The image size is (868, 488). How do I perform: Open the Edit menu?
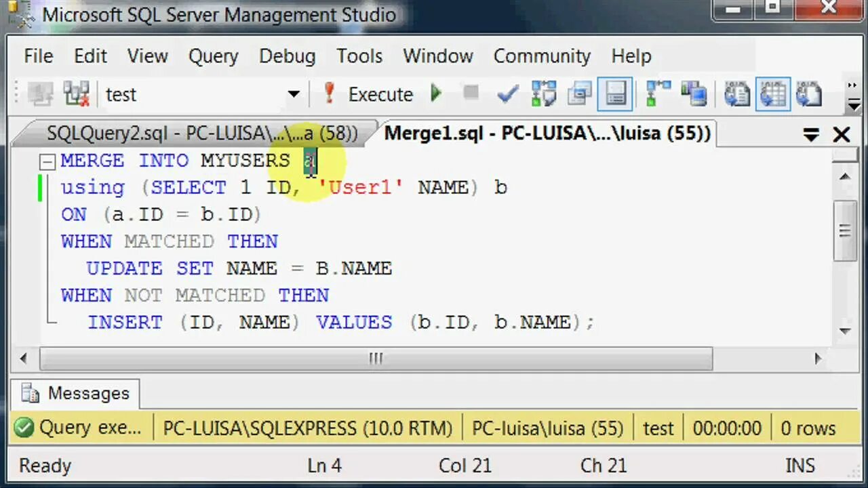(x=90, y=56)
